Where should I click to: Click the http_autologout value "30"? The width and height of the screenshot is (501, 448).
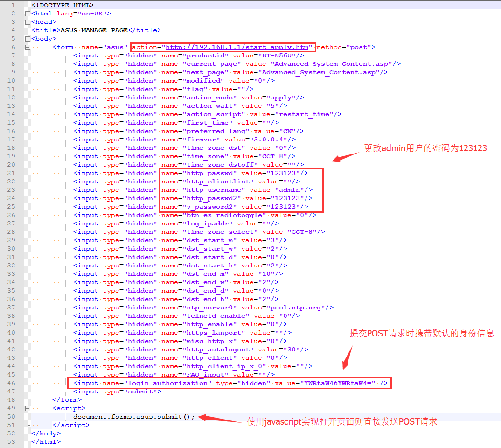tap(292, 350)
